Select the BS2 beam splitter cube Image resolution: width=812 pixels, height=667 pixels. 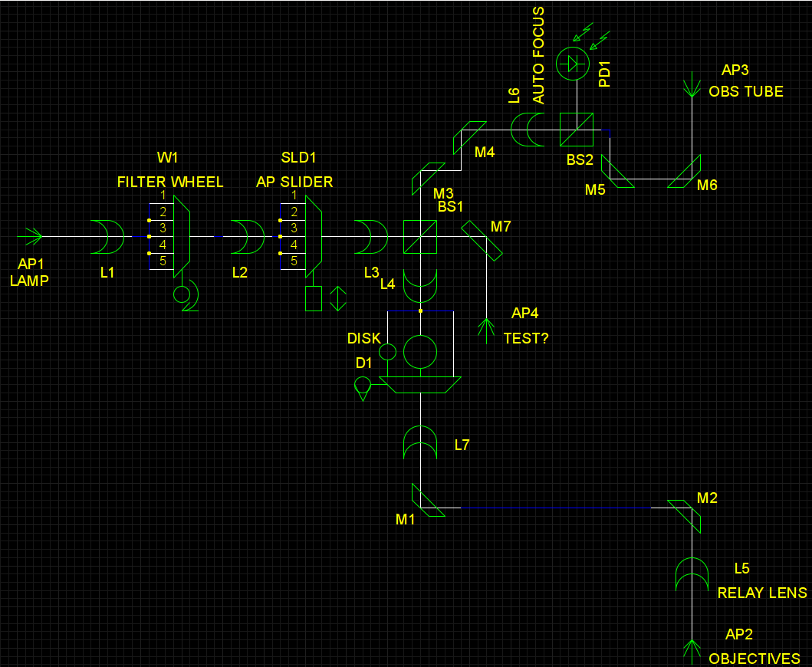[x=577, y=130]
